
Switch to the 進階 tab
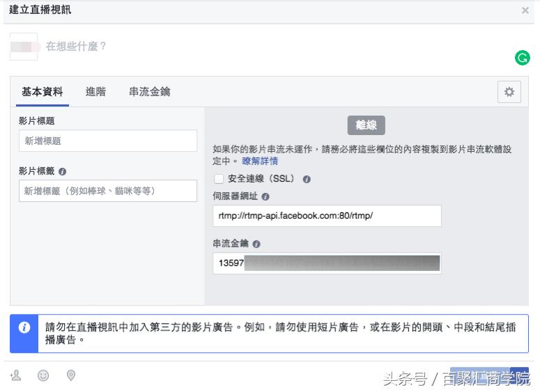(95, 92)
